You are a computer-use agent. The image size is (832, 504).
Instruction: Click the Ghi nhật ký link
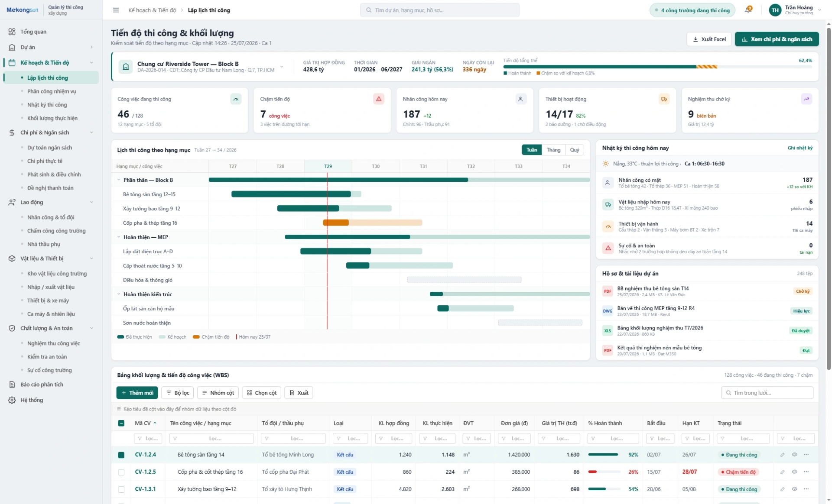(800, 148)
